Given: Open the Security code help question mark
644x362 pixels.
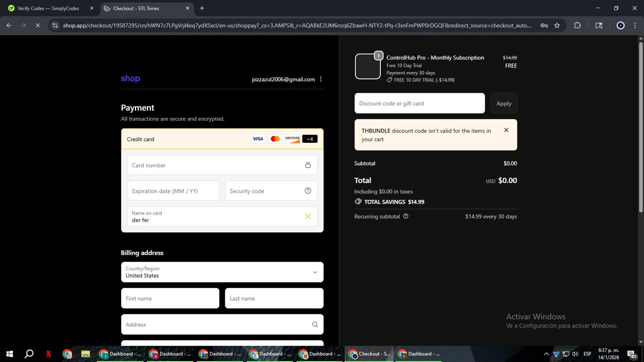Looking at the screenshot, I should (x=308, y=191).
